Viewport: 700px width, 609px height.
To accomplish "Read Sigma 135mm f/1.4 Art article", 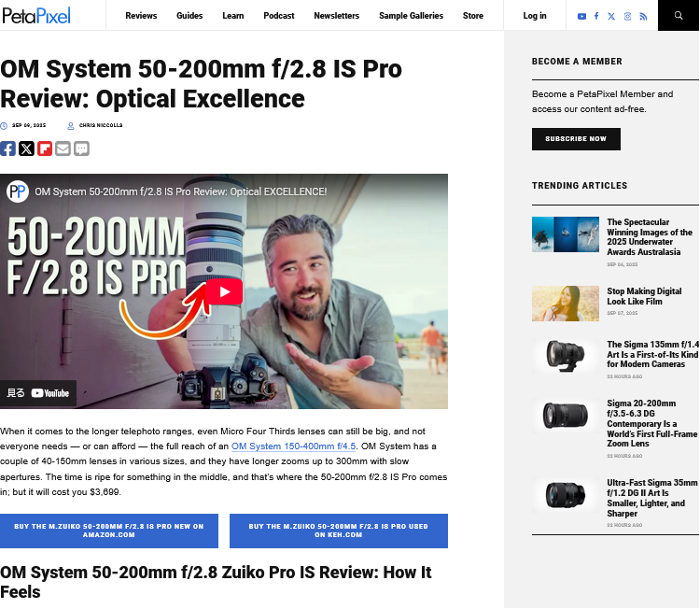I will point(652,354).
